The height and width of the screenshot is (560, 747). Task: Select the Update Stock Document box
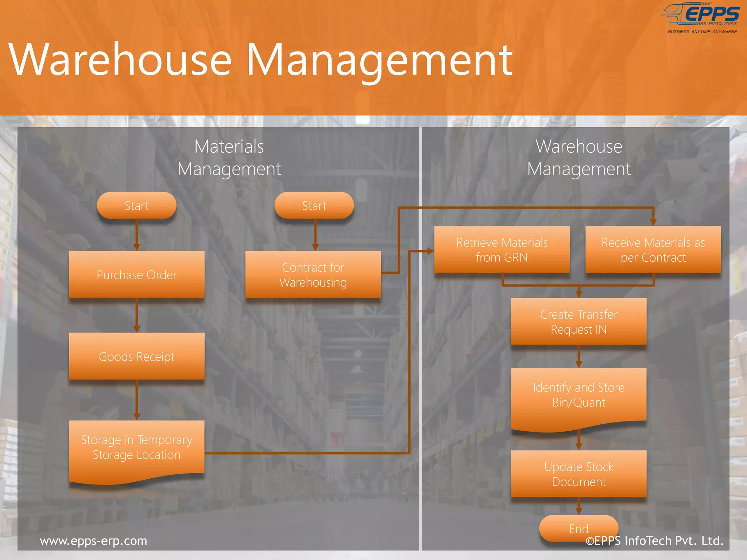click(x=578, y=474)
